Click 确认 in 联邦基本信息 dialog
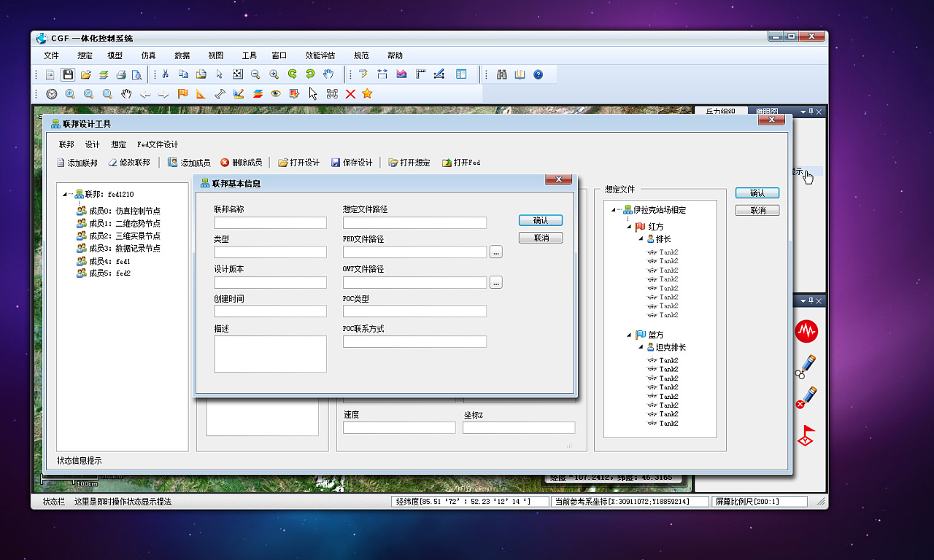This screenshot has width=934, height=560. 541,220
